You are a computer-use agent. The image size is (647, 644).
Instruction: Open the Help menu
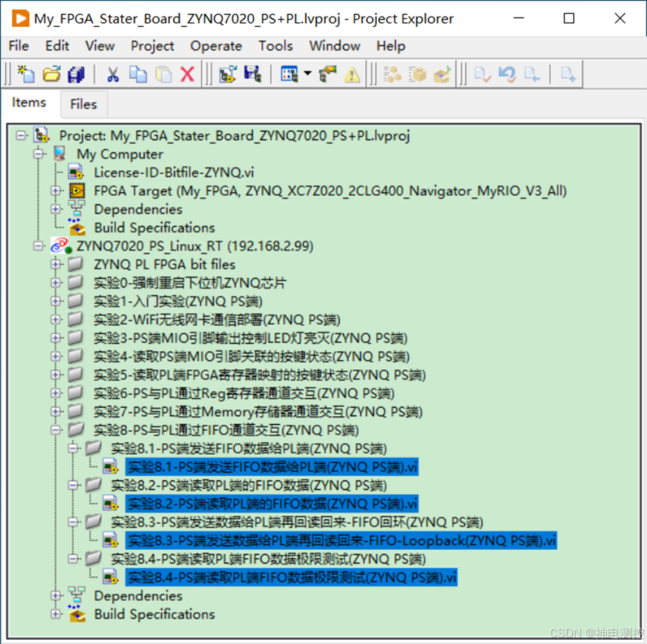click(x=391, y=46)
